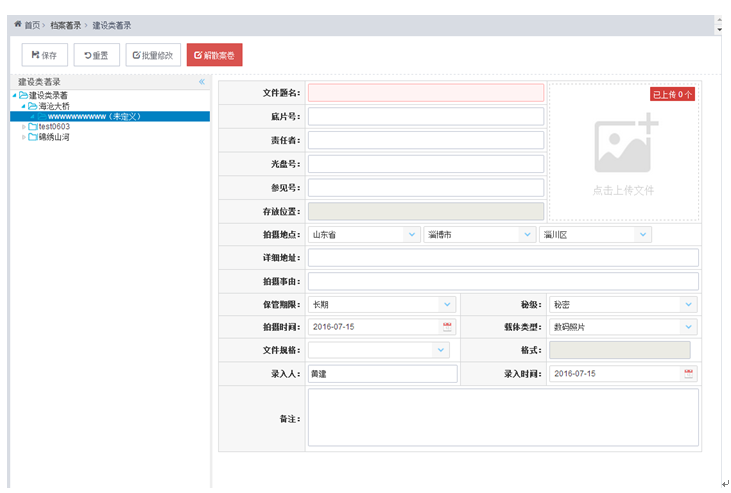Image resolution: width=731 pixels, height=493 pixels.
Task: Click the 建设类著录 breadcrumb text
Action: [112, 25]
